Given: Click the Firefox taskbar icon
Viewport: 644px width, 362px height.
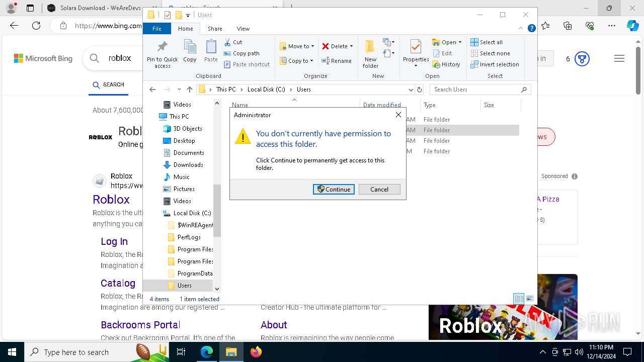Looking at the screenshot, I should point(256,352).
